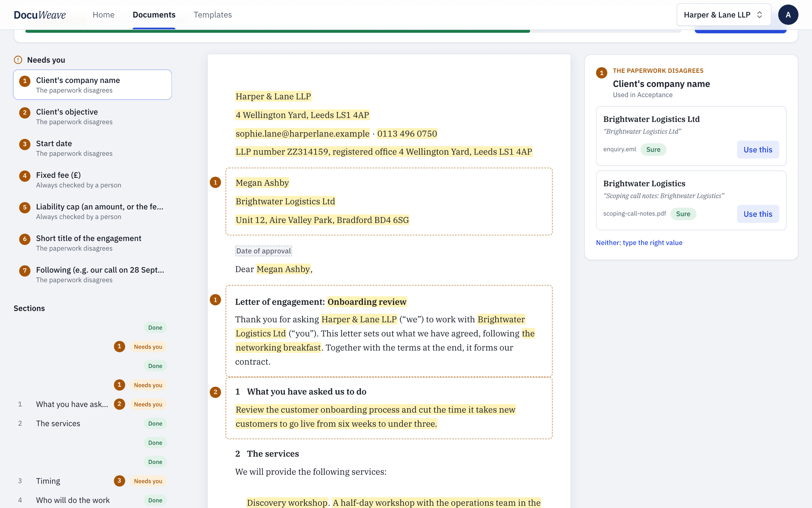
Task: Click the green progress bar at top
Action: pos(277,31)
